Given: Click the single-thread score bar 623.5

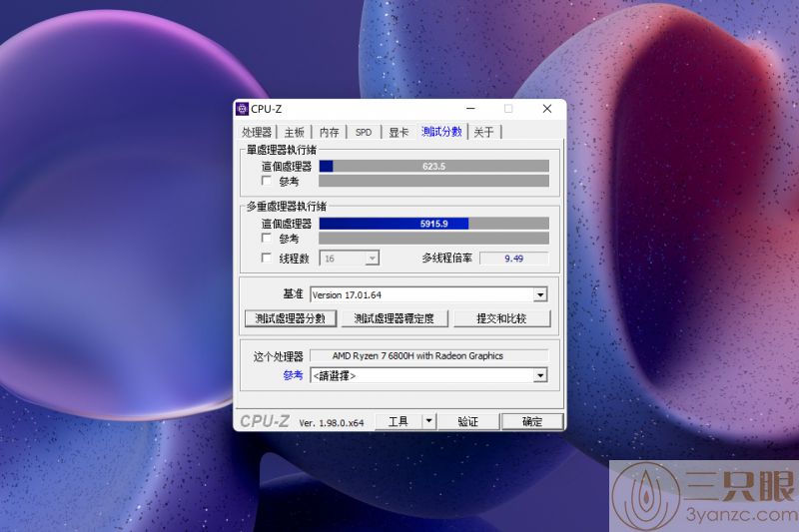Looking at the screenshot, I should (434, 166).
